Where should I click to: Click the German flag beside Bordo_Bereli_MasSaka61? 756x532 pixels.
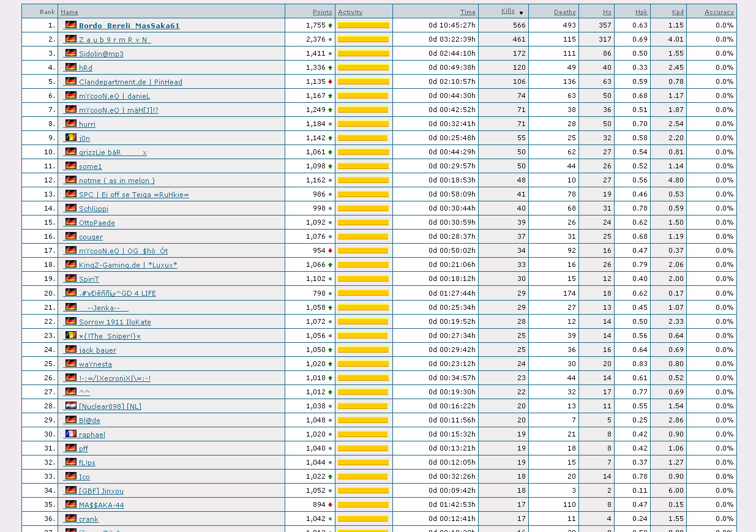[71, 25]
